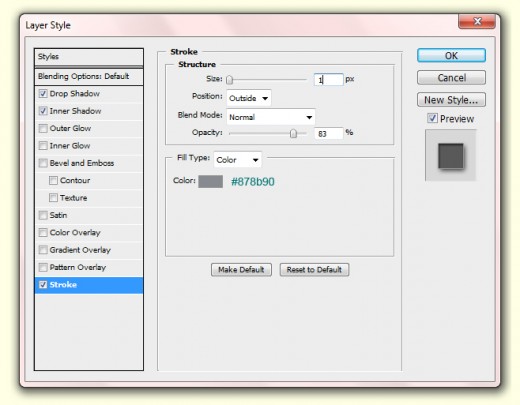520x405 pixels.
Task: Enable the Outer Glow checkbox
Action: 43,128
